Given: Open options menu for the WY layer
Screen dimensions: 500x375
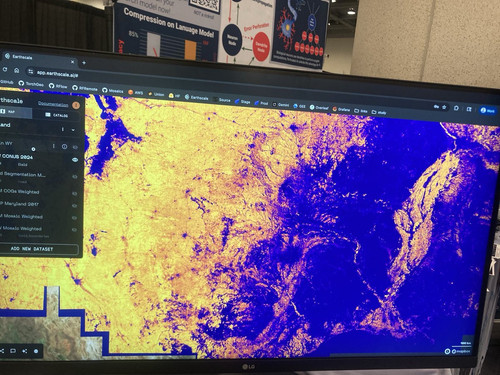Looking at the screenshot, I should pyautogui.click(x=53, y=146).
